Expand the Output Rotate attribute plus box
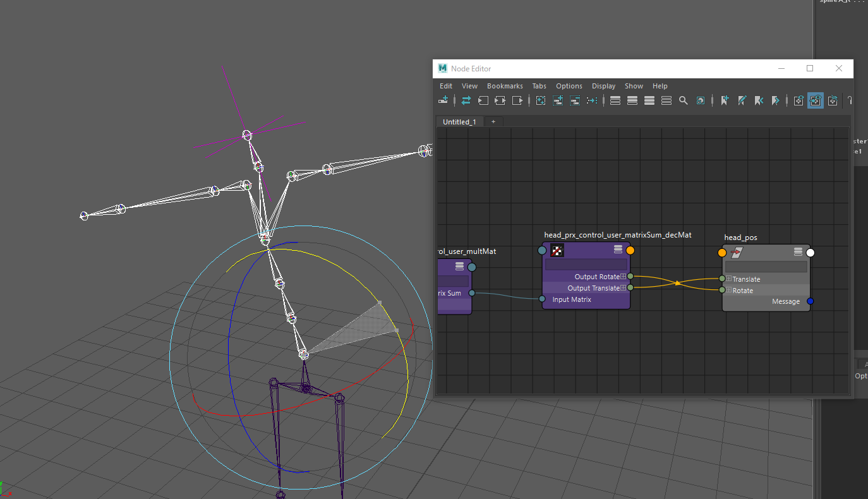Viewport: 868px width, 499px height. tap(624, 277)
